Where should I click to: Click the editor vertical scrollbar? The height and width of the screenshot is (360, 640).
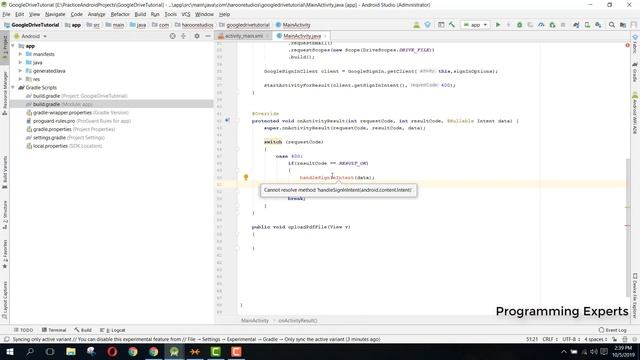click(628, 228)
